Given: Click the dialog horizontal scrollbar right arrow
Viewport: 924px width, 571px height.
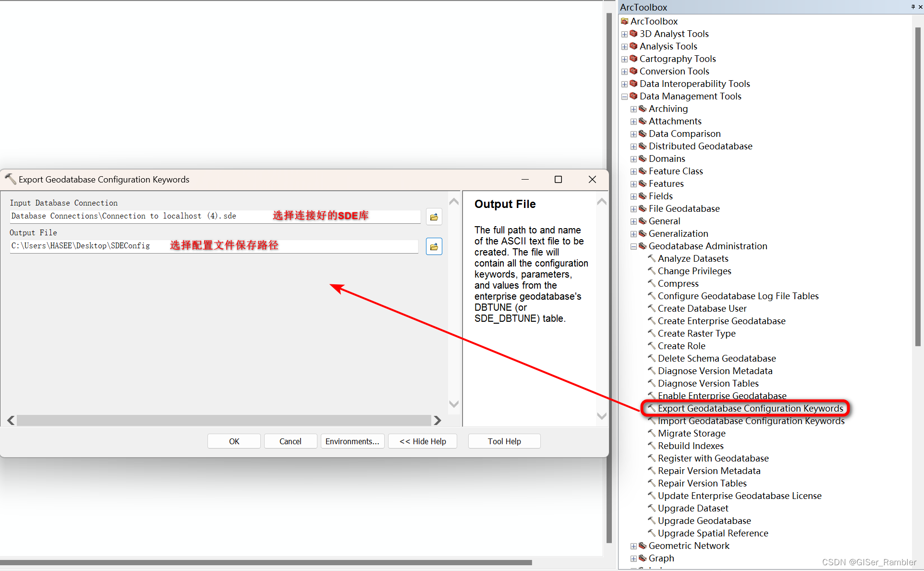Looking at the screenshot, I should coord(437,421).
